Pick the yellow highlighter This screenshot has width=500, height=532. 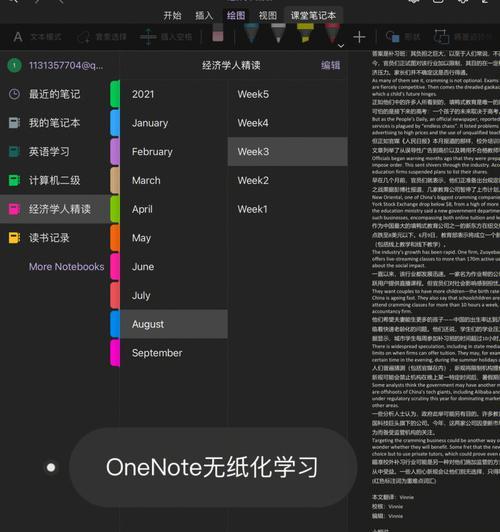tap(305, 34)
